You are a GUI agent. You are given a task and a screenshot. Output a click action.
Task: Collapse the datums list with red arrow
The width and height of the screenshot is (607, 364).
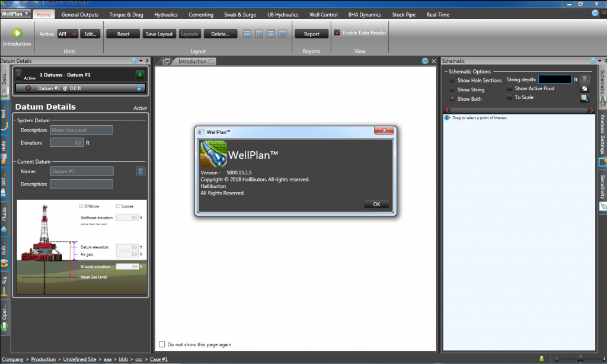point(18,74)
